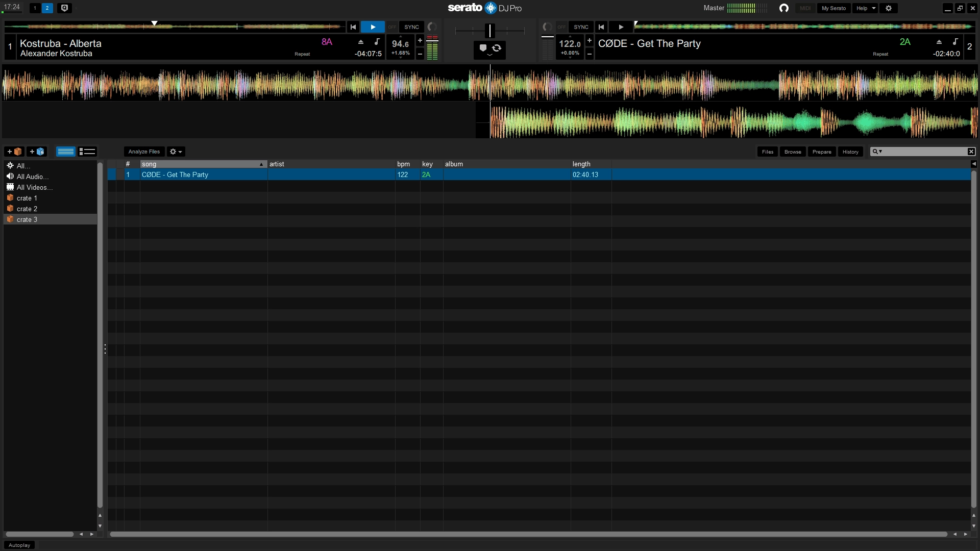The width and height of the screenshot is (980, 551).
Task: Switch library to simple list view
Action: (x=66, y=152)
